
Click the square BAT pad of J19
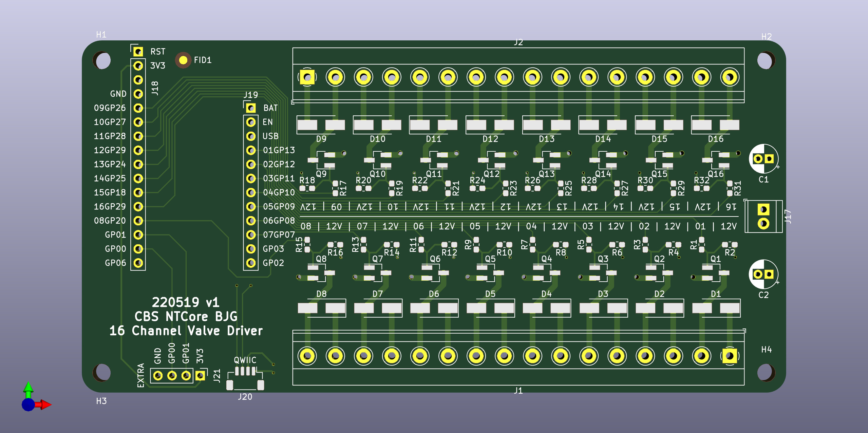[x=251, y=108]
